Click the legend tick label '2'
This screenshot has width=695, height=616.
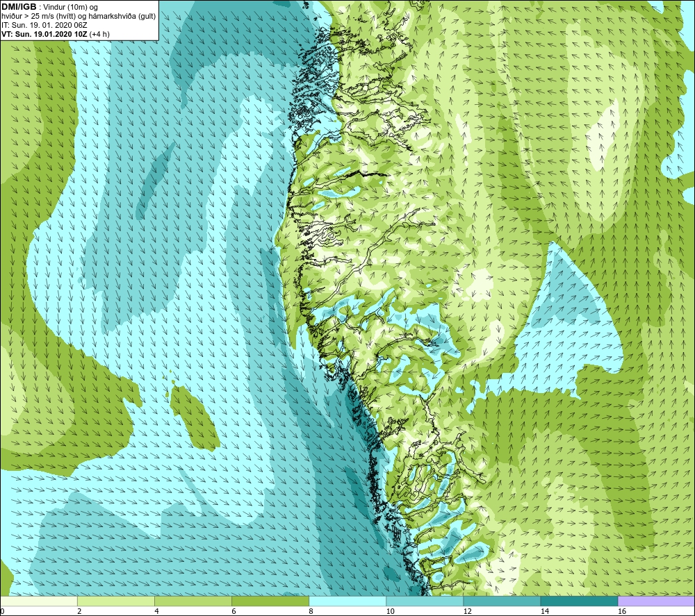tap(79, 611)
